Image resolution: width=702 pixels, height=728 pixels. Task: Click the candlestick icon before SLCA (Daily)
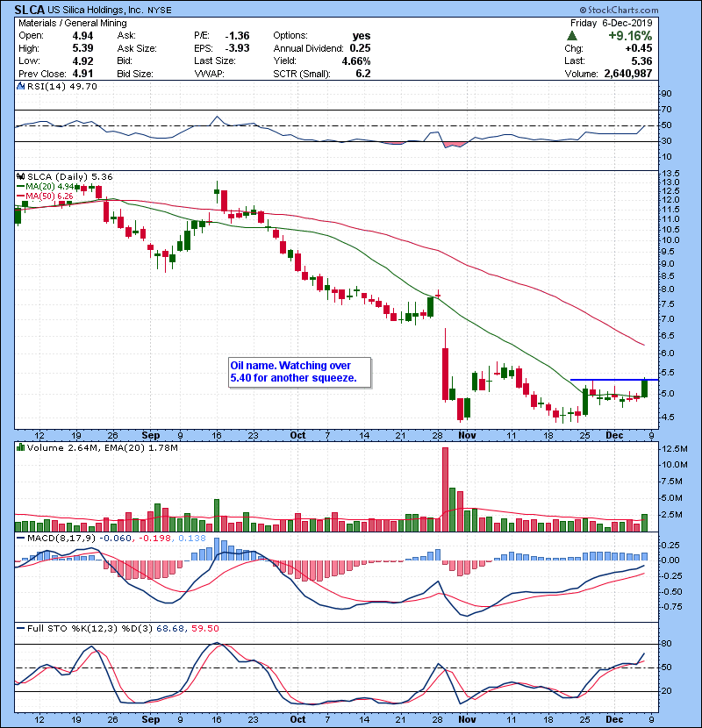click(20, 177)
